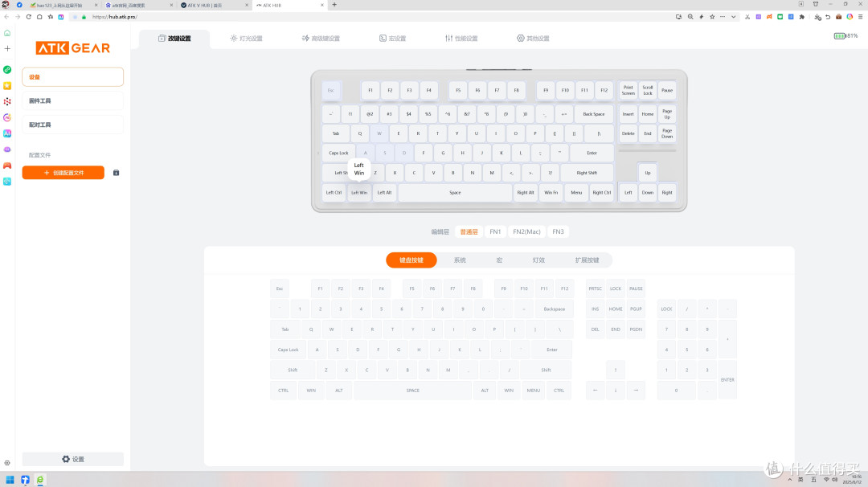The height and width of the screenshot is (487, 868).
Task: Switch to the 高级键设置 tab
Action: (321, 39)
